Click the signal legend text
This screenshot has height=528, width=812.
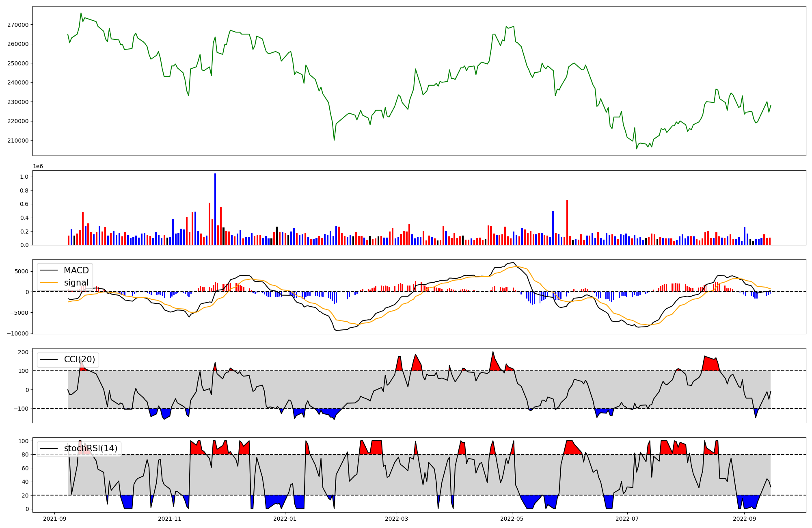(76, 283)
